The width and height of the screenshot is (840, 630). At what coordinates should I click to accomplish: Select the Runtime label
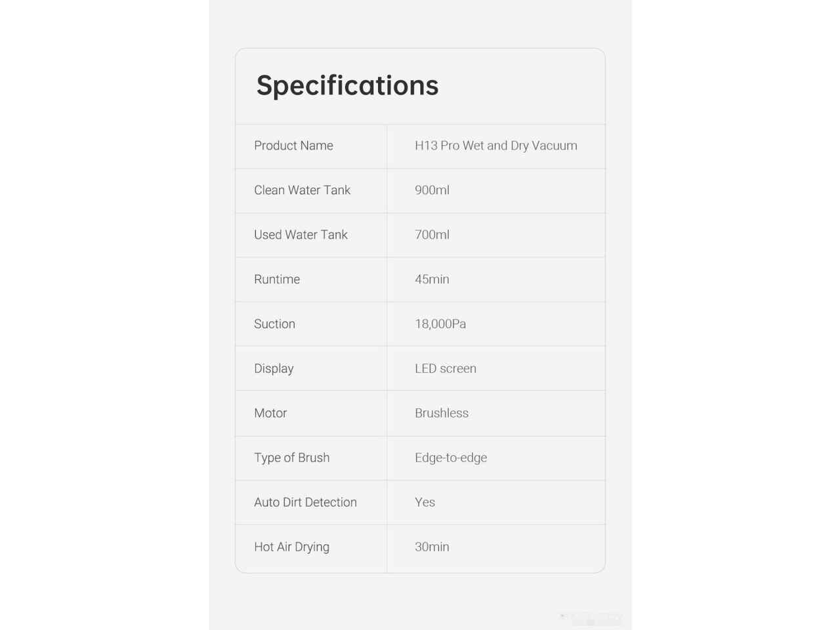tap(277, 280)
